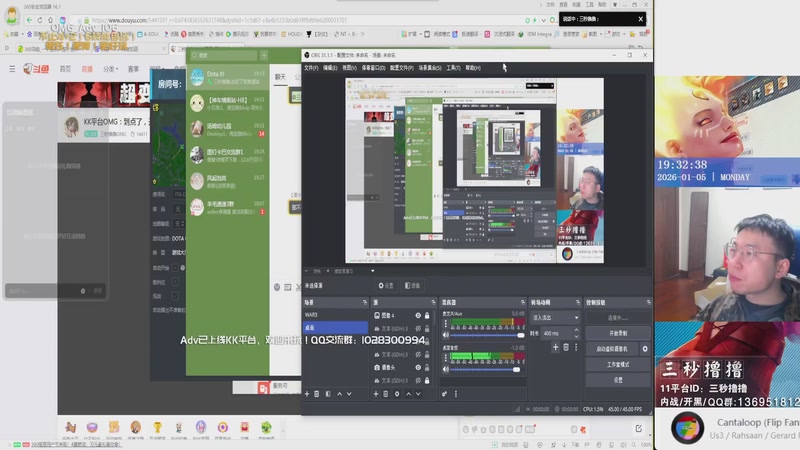Open the 视图(V) menu in OBS
Viewport: 800px width, 450px height.
point(349,68)
